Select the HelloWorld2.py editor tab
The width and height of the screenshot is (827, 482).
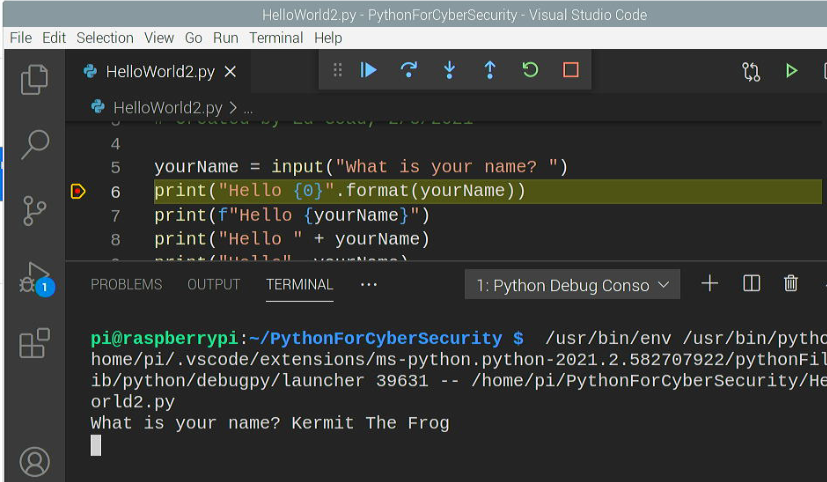tap(158, 72)
